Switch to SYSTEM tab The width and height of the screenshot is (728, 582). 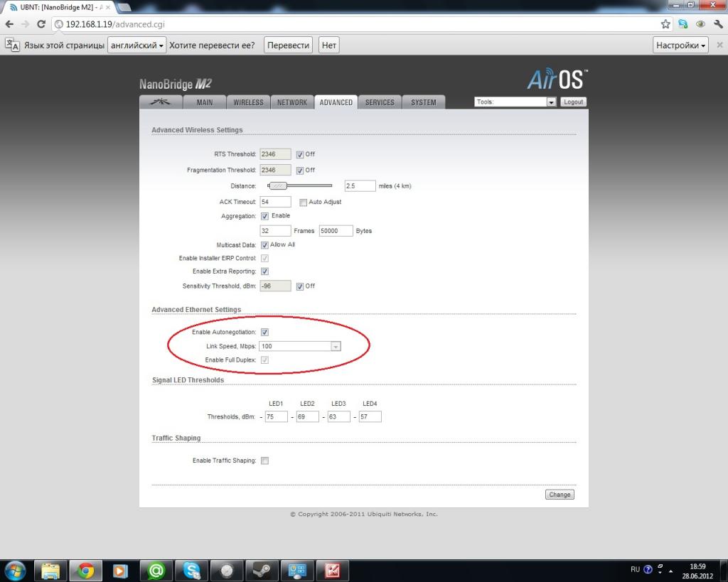coord(424,102)
